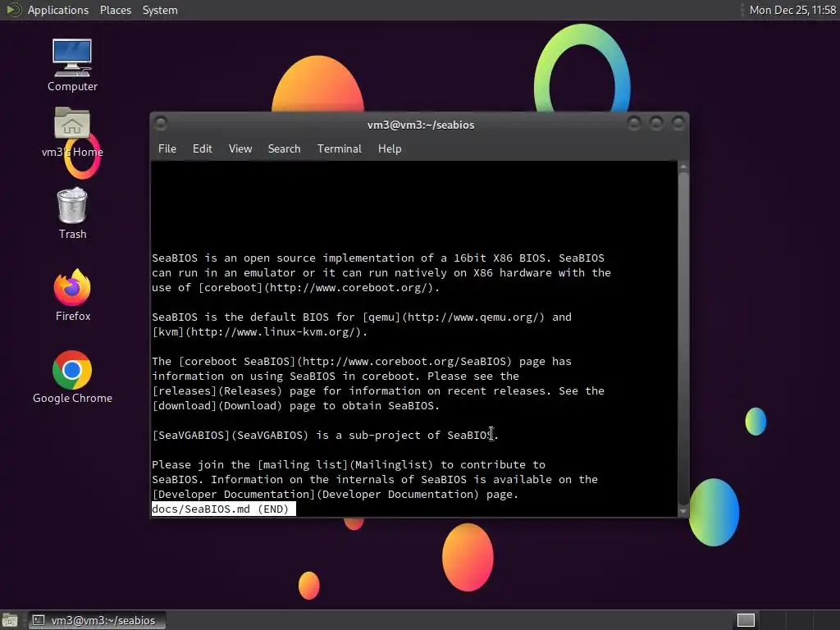
Task: Close the terminal window
Action: click(678, 124)
